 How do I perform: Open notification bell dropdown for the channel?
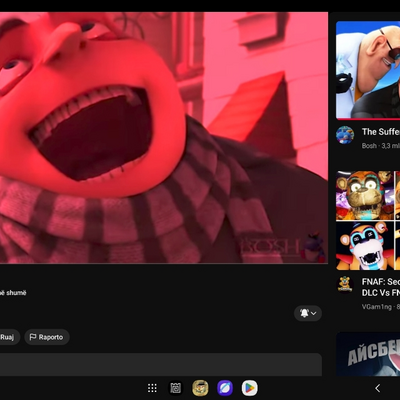coord(308,313)
